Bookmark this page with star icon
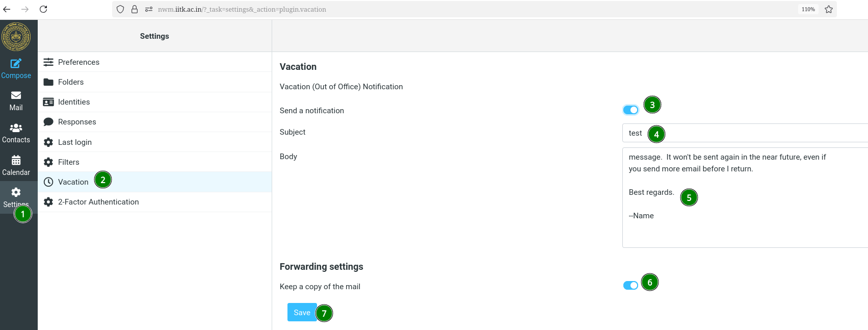This screenshot has height=330, width=868. (x=829, y=9)
